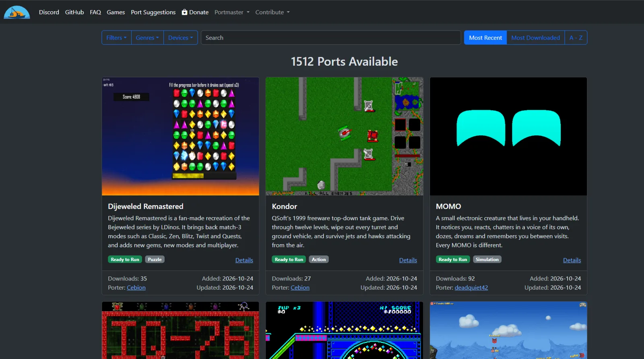
Task: Open the Devices dropdown
Action: pyautogui.click(x=180, y=37)
